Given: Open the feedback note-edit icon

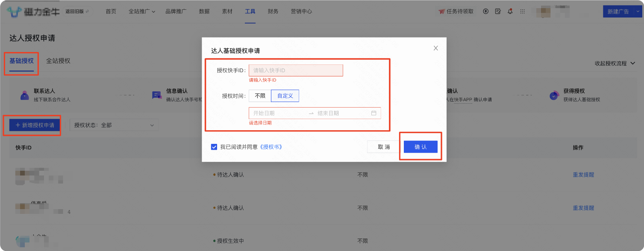Looking at the screenshot, I should point(497,12).
